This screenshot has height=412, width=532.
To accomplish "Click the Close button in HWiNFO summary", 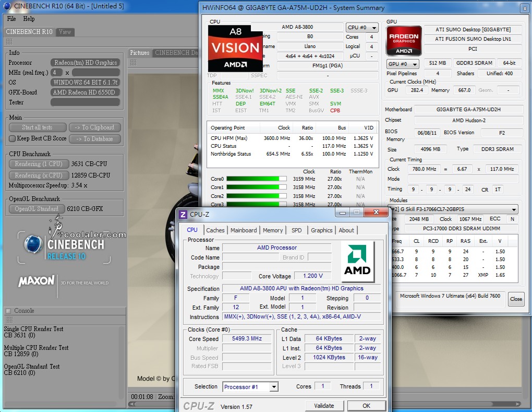I will [x=516, y=299].
